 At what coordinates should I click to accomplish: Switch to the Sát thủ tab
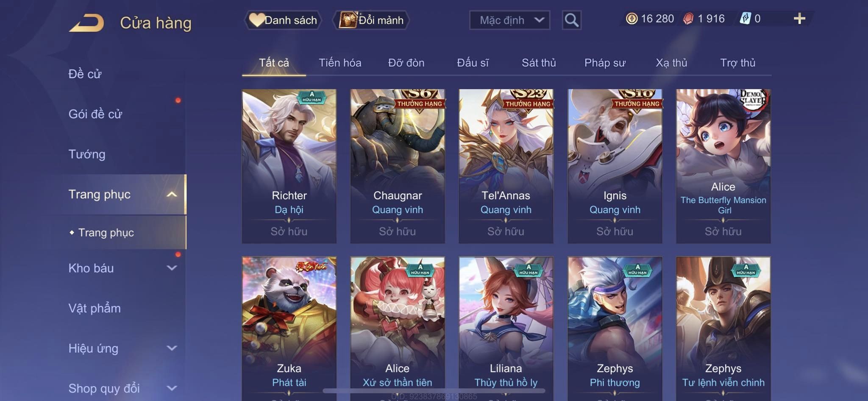[x=539, y=63]
